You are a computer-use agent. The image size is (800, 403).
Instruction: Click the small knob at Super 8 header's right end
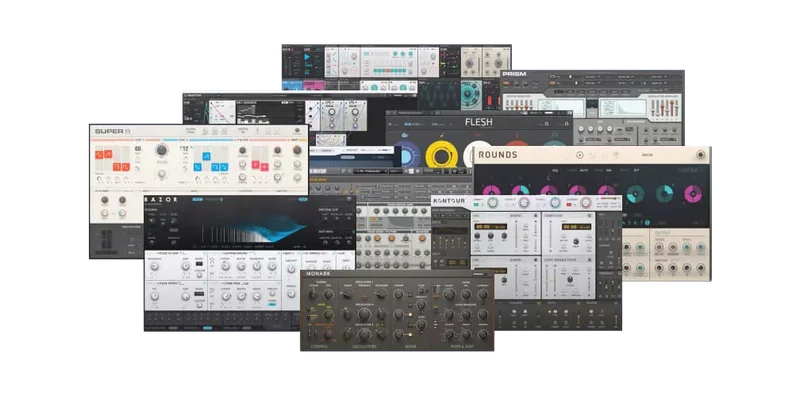click(x=297, y=132)
